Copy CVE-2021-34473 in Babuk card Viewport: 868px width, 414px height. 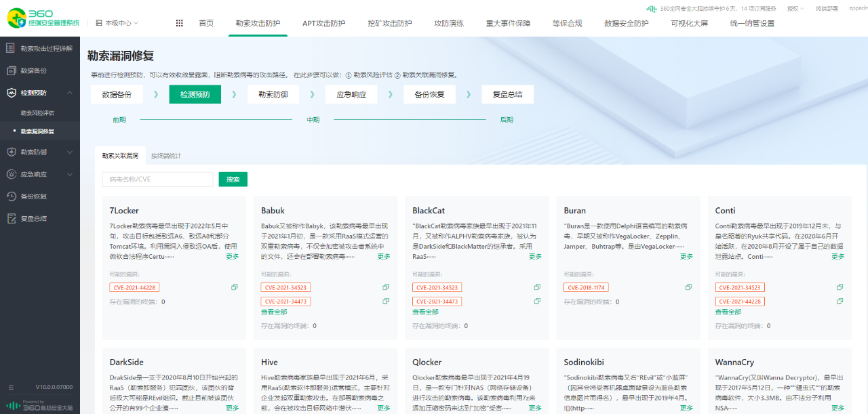386,301
